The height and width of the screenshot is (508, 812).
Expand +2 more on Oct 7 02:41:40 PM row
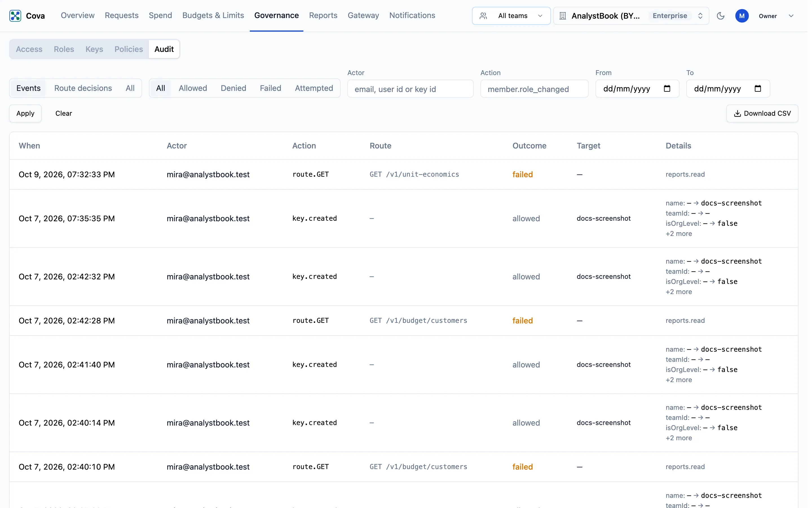click(679, 380)
